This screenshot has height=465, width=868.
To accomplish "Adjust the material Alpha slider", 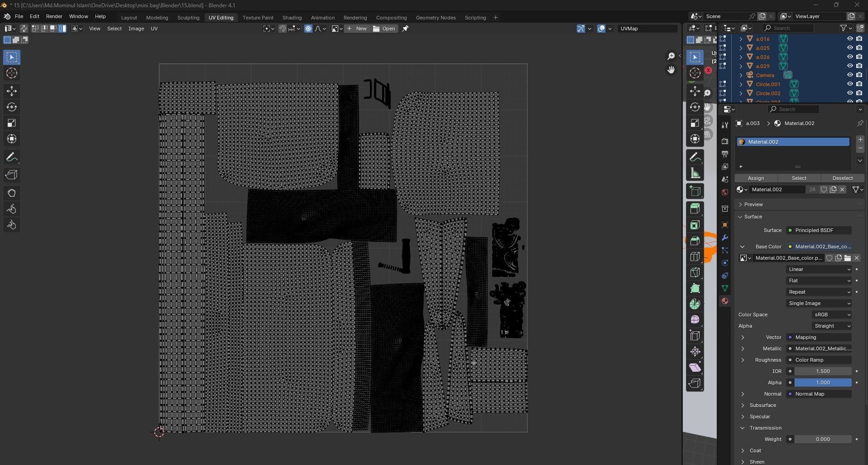I will 823,383.
